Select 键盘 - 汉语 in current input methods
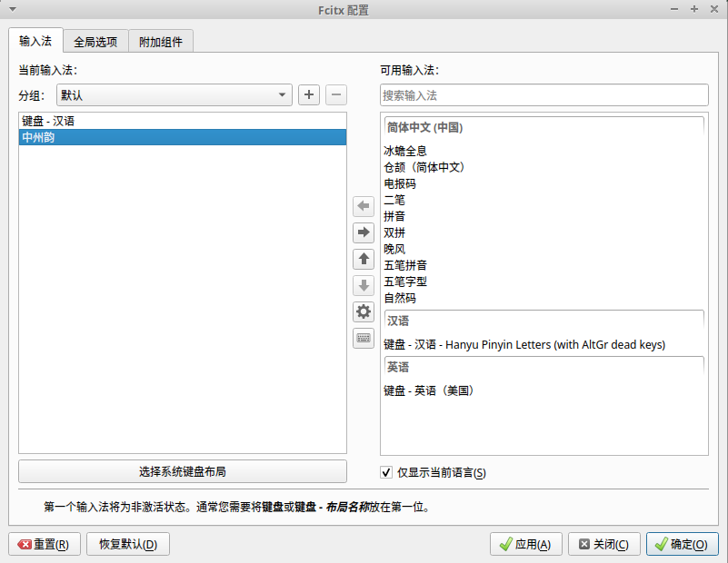 (x=183, y=121)
